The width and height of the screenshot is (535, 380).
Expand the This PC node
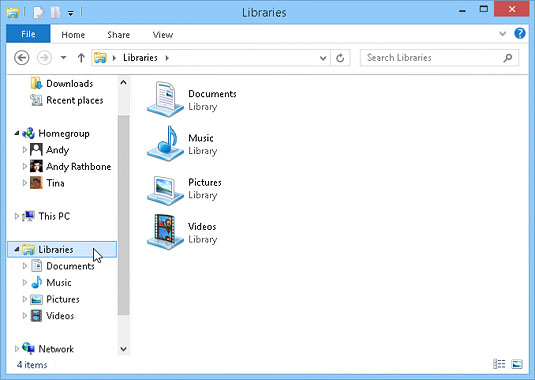click(x=16, y=216)
